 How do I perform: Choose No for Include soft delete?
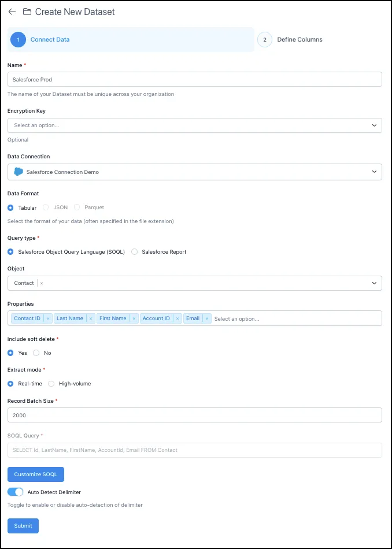tap(36, 353)
